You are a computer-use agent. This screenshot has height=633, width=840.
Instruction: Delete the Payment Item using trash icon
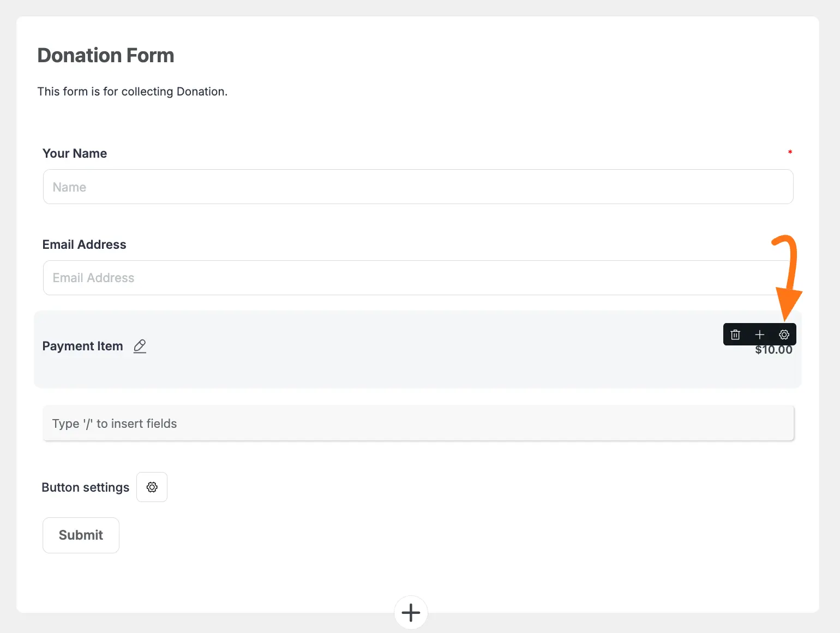tap(735, 335)
